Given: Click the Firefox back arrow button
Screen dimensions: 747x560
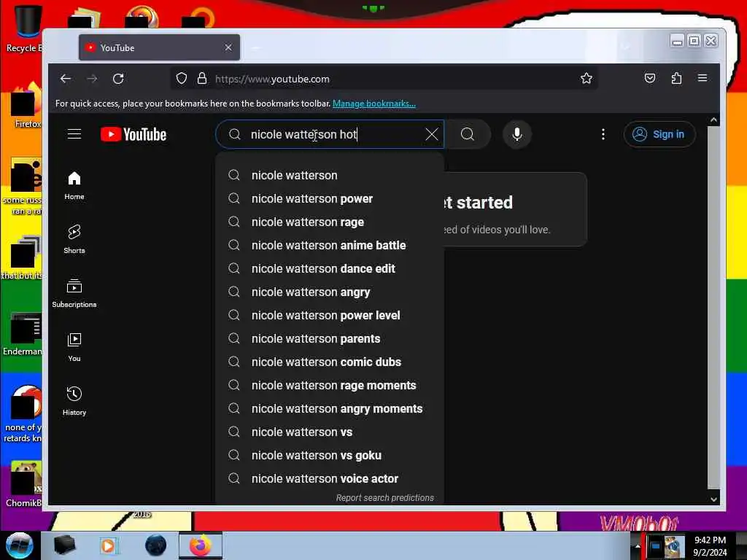Looking at the screenshot, I should click(66, 79).
